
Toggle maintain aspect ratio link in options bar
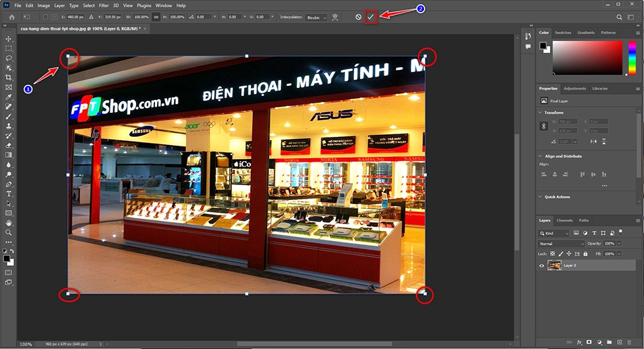point(156,17)
